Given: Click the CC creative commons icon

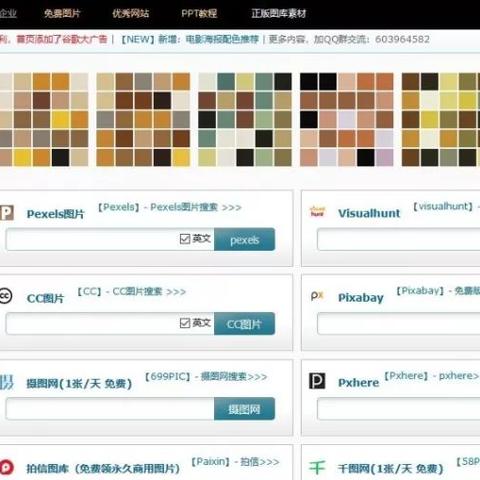Looking at the screenshot, I should click(5, 296).
